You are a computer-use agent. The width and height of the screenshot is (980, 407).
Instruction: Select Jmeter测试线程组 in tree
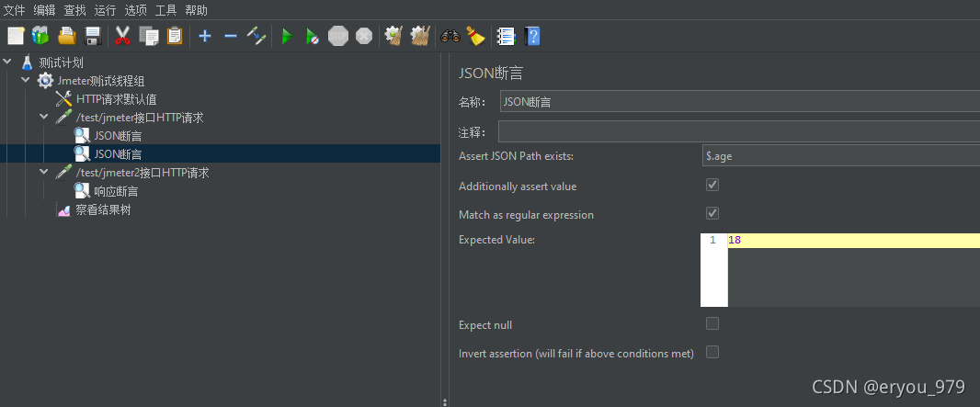click(101, 81)
